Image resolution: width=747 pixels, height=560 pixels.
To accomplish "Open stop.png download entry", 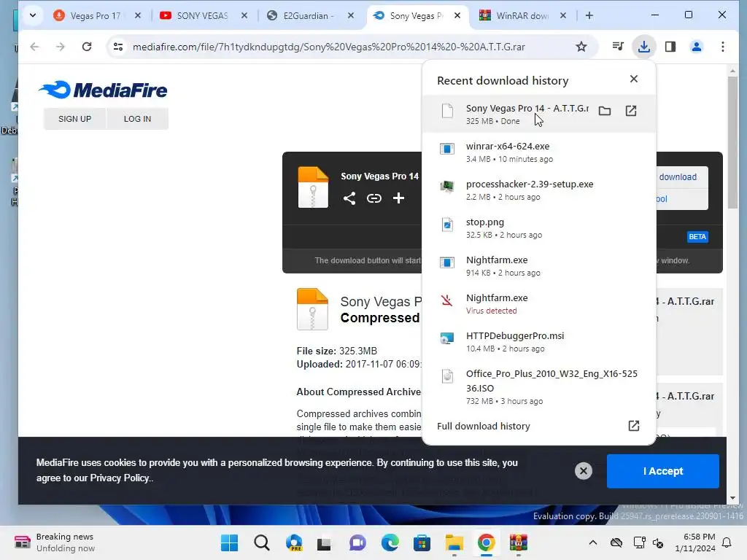I will click(539, 228).
